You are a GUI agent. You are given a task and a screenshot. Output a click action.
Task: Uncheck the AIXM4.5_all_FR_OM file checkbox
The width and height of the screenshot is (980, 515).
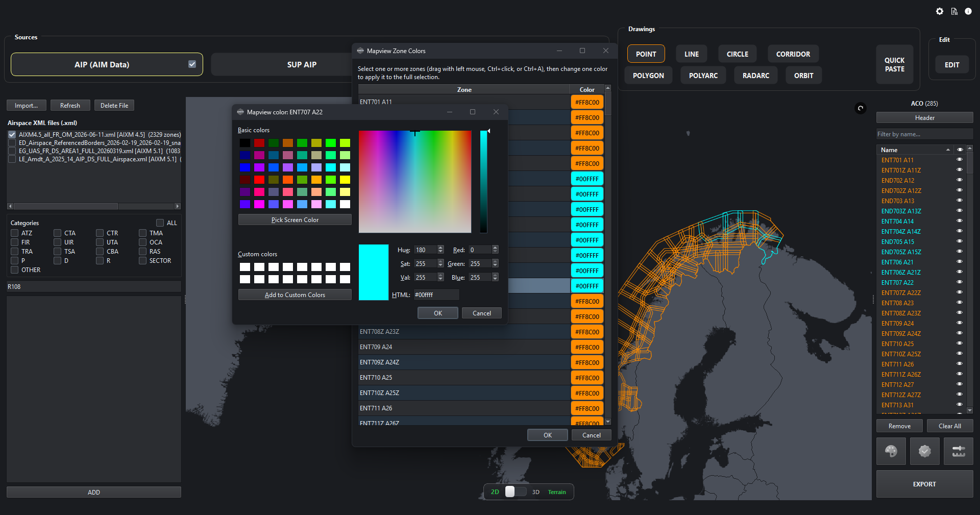pyautogui.click(x=12, y=135)
